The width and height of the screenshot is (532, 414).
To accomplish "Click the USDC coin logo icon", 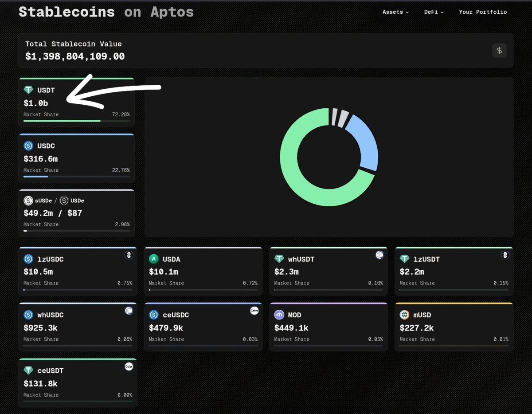I will click(x=28, y=146).
